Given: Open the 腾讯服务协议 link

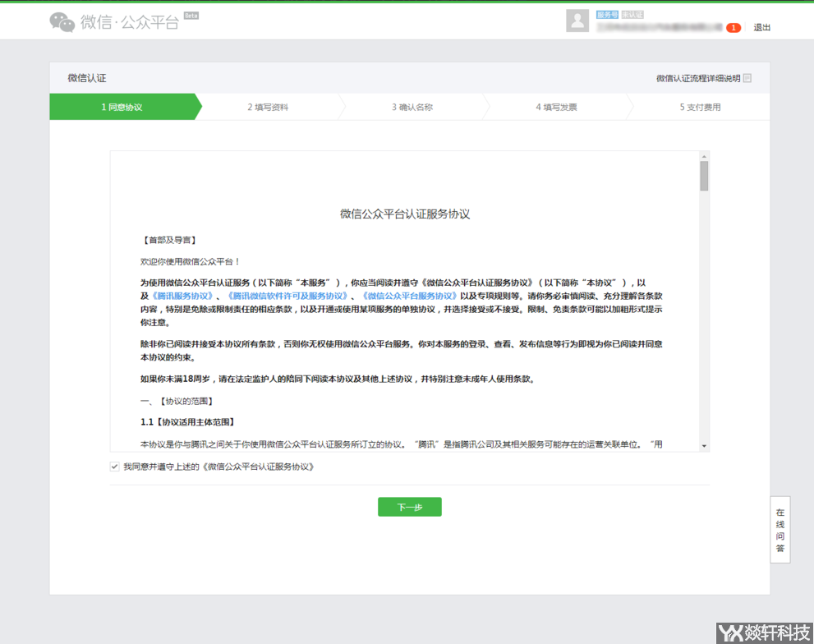Looking at the screenshot, I should coord(184,295).
